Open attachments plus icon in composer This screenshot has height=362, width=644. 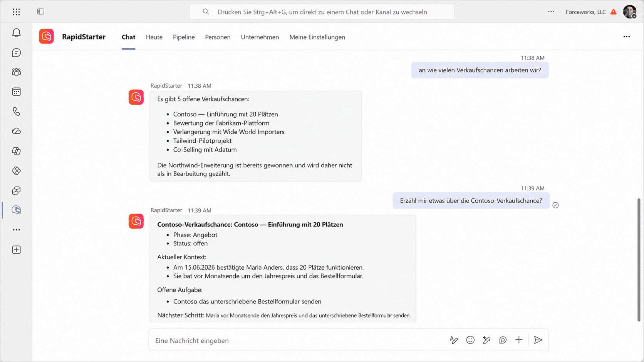point(519,340)
